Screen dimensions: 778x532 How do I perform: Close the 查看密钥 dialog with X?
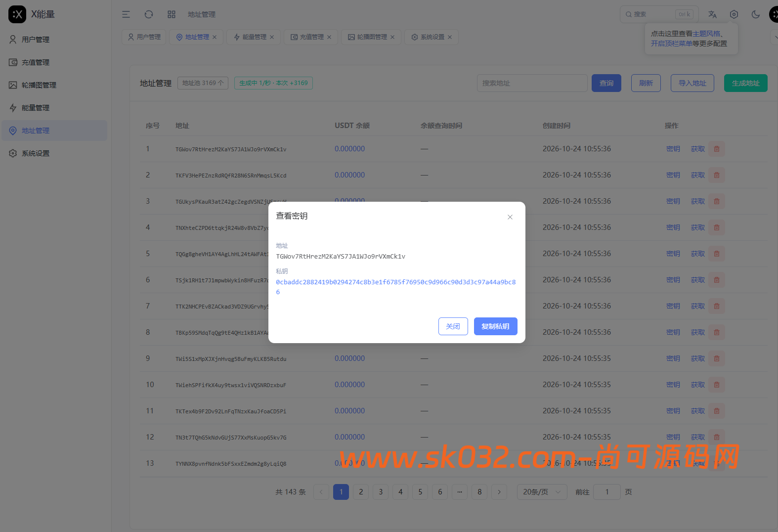[x=510, y=217]
